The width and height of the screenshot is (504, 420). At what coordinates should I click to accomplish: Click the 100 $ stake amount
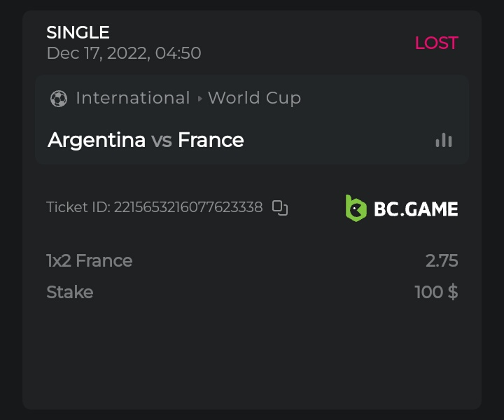436,292
